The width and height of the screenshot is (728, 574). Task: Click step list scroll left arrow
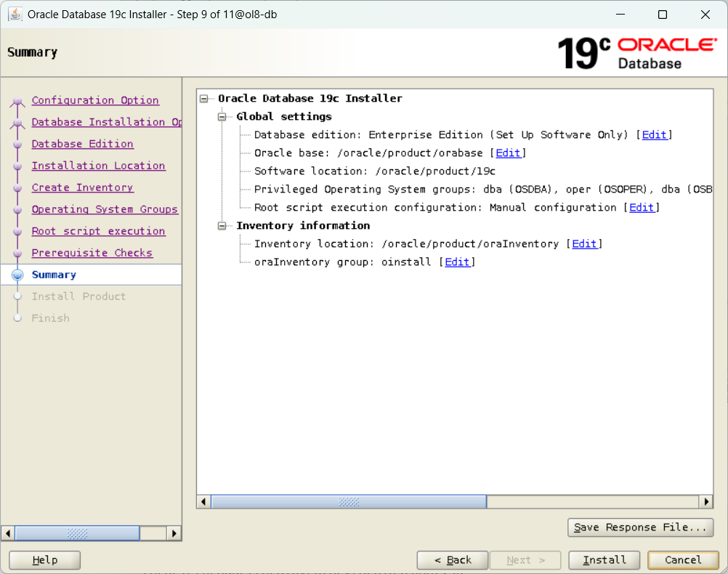[8, 533]
